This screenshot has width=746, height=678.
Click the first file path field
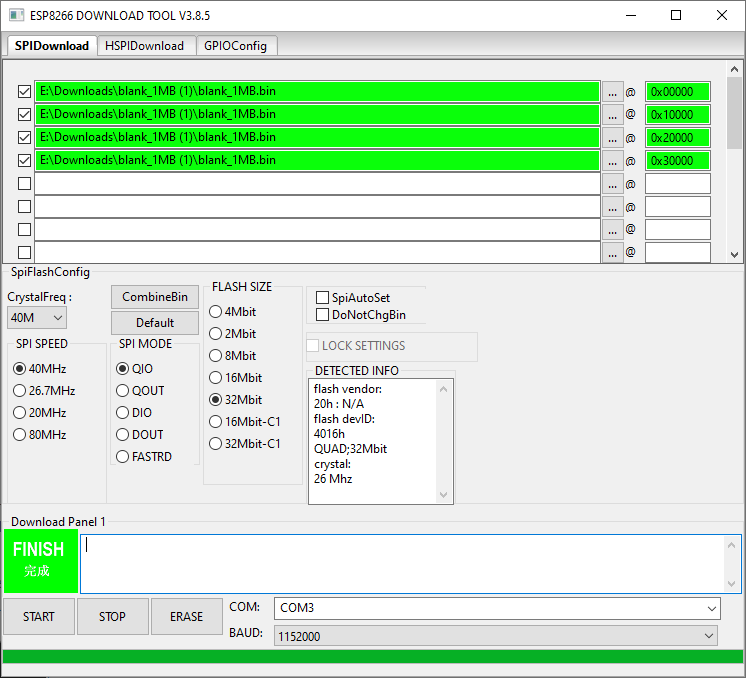click(317, 91)
